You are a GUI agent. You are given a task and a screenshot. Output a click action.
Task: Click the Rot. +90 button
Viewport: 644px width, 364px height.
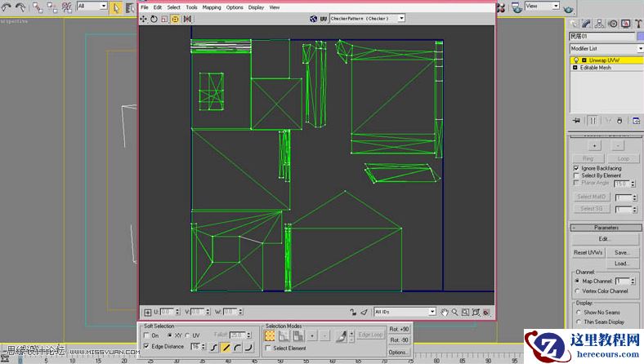(399, 329)
